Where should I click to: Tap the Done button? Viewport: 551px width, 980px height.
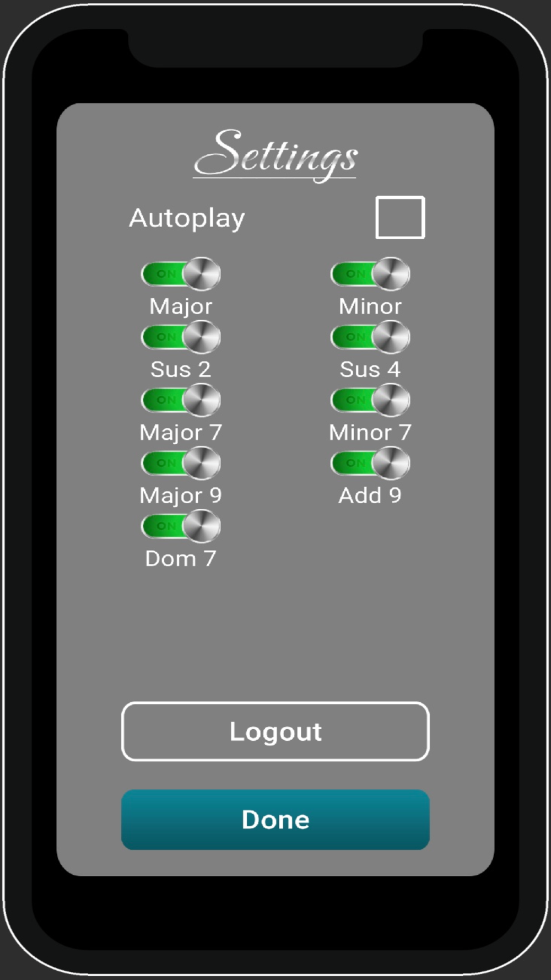(x=275, y=820)
